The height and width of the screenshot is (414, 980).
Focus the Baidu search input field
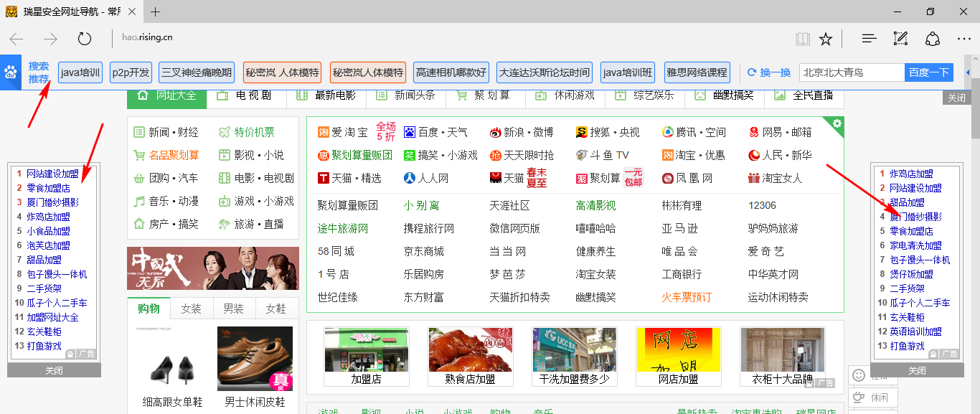[852, 72]
